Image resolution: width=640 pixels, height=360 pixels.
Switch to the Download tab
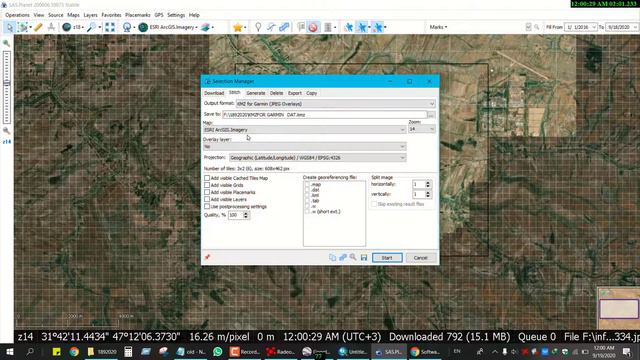tap(214, 93)
